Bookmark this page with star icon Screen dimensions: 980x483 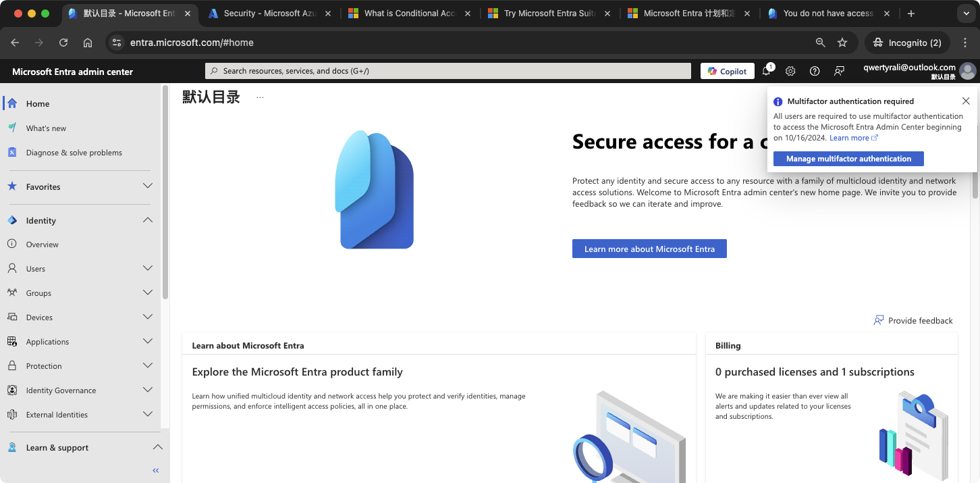(842, 43)
